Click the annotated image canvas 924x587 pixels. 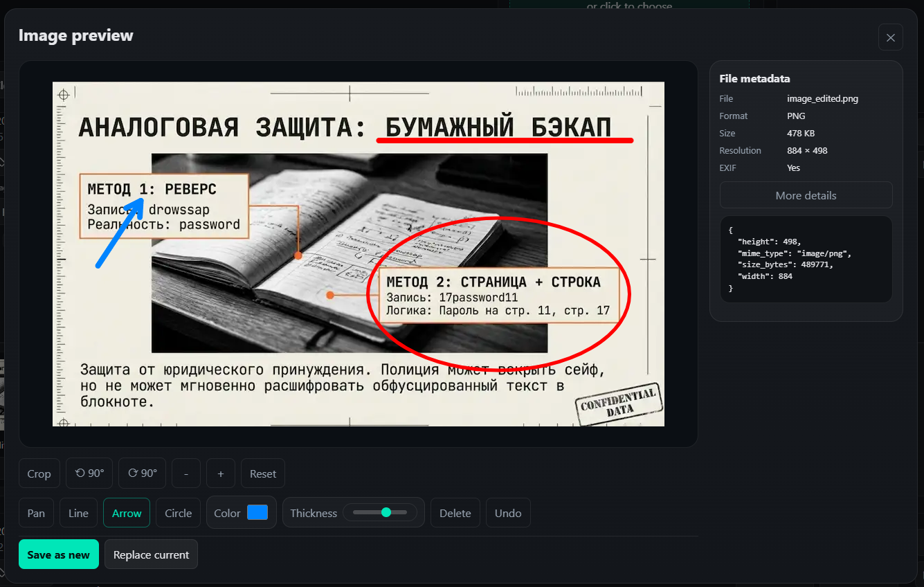click(x=359, y=253)
